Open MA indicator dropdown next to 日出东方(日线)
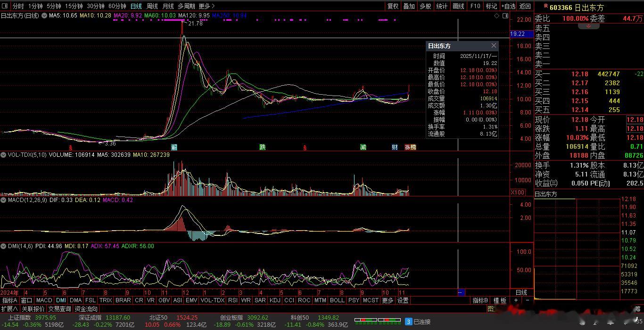 (x=44, y=16)
